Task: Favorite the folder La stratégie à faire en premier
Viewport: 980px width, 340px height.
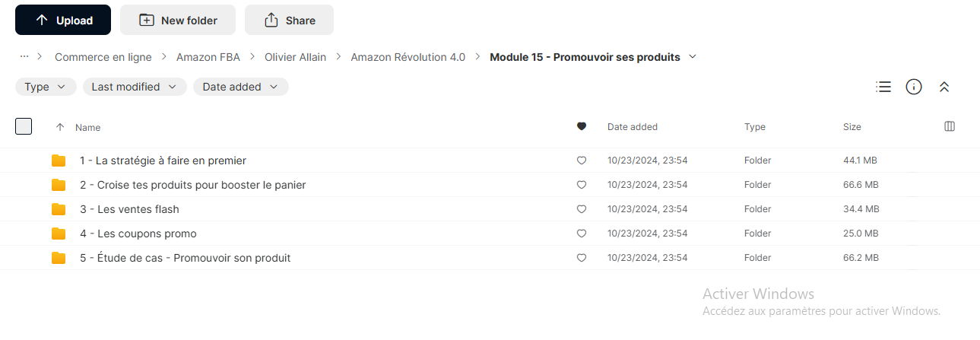Action: (x=582, y=160)
